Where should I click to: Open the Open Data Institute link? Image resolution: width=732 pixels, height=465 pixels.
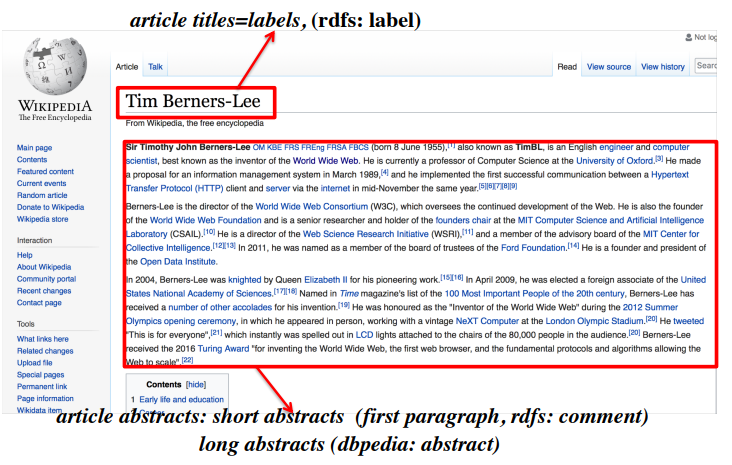(x=178, y=261)
